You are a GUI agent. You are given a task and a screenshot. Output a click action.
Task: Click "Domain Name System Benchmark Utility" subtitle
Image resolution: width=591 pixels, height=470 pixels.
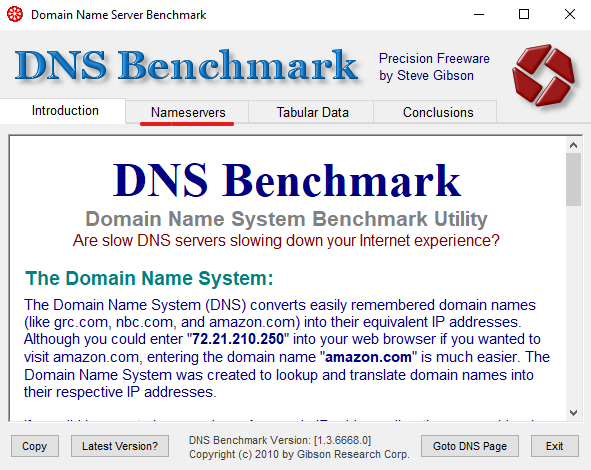click(x=286, y=219)
